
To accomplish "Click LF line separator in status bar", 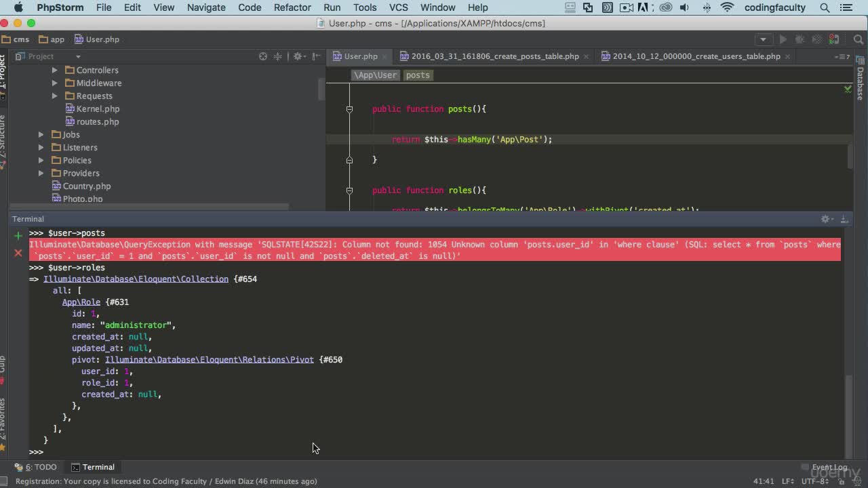I will [788, 481].
